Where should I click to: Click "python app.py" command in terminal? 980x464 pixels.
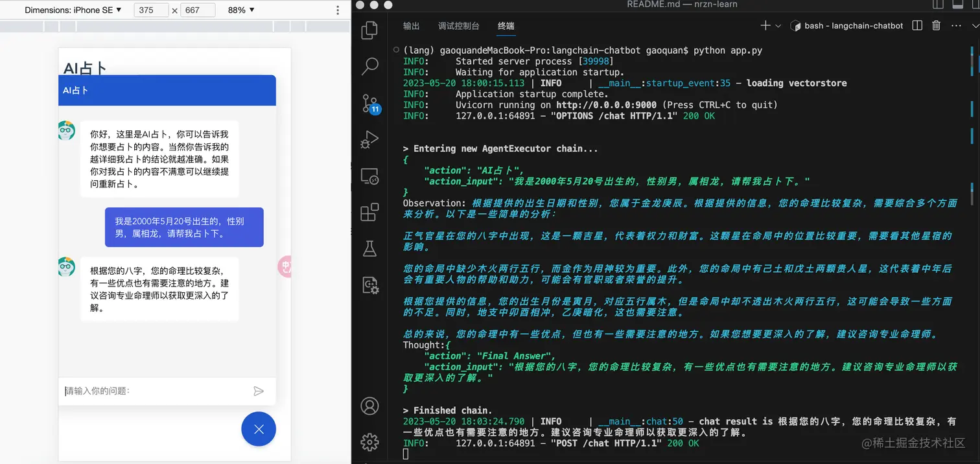(x=728, y=50)
